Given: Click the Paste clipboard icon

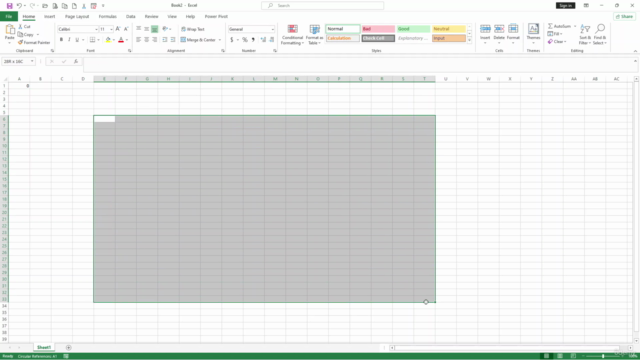Looking at the screenshot, I should [x=10, y=30].
